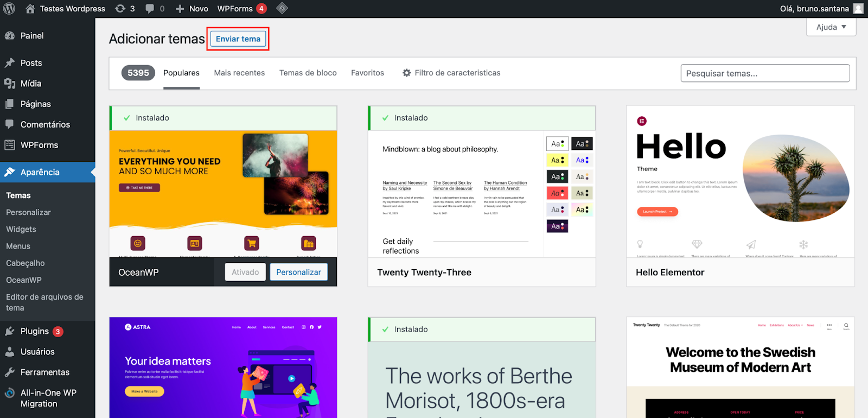Go to Páginas in the sidebar
The width and height of the screenshot is (868, 418).
pyautogui.click(x=36, y=104)
